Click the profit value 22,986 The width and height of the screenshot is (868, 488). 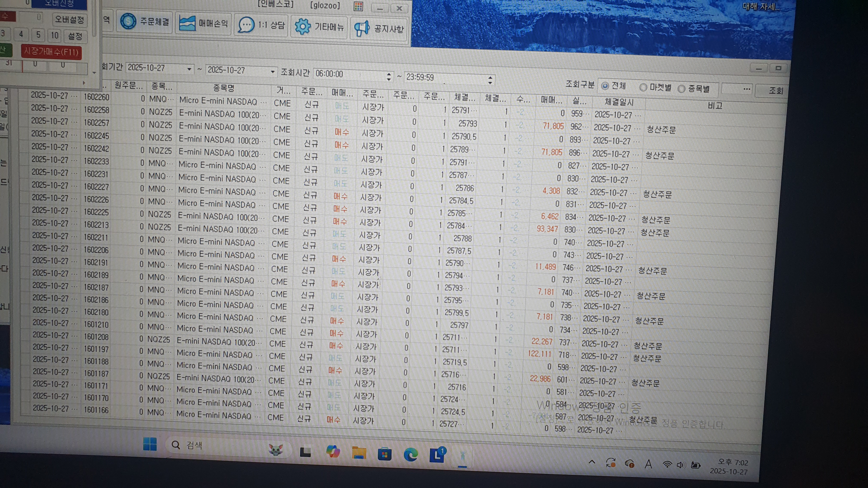point(540,379)
